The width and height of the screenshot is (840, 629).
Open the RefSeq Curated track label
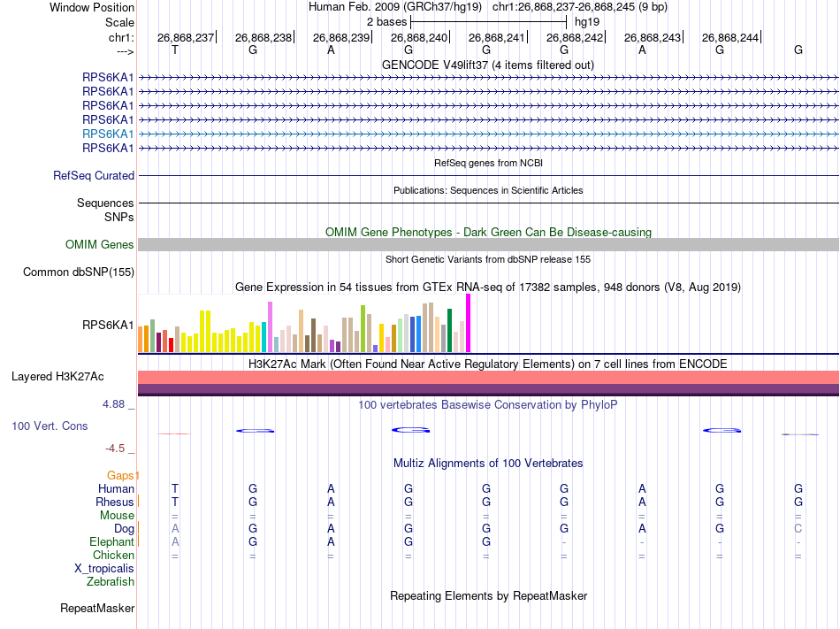(x=94, y=176)
